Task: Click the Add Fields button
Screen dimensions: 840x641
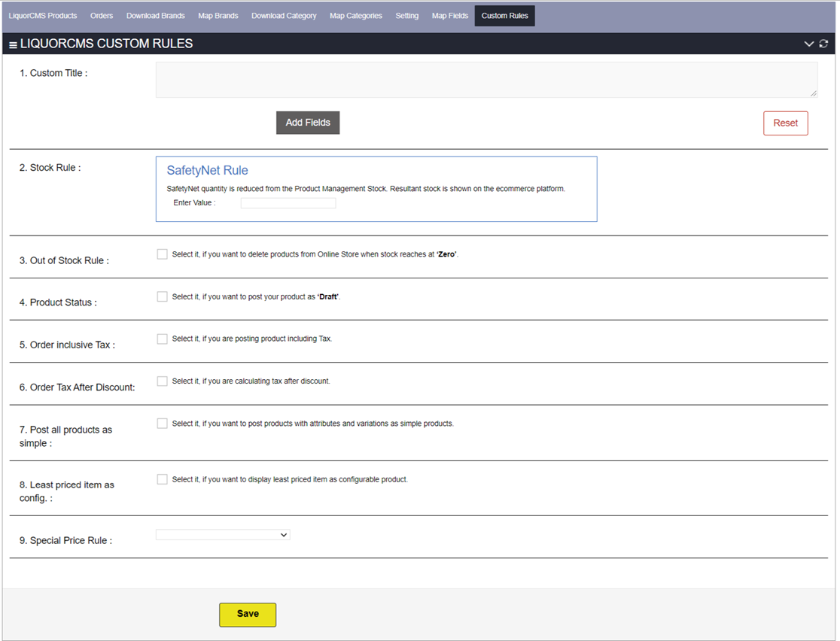Action: tap(308, 123)
